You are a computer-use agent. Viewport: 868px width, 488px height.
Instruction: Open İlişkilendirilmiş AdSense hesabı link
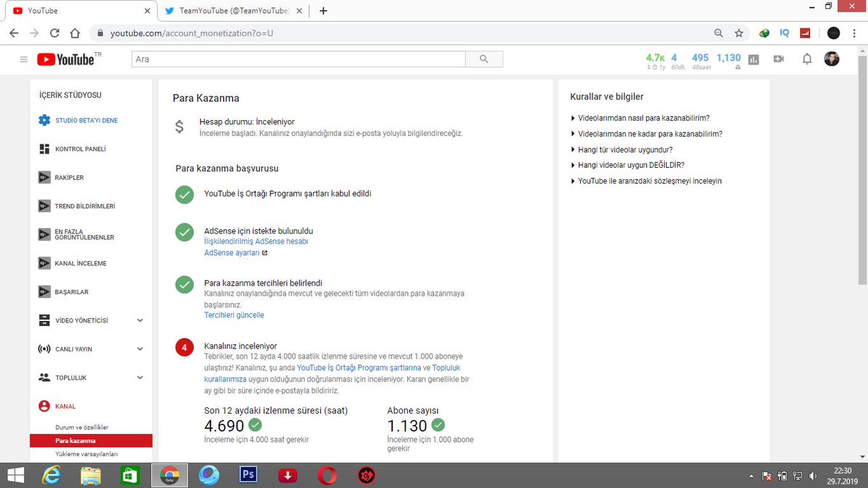point(256,241)
